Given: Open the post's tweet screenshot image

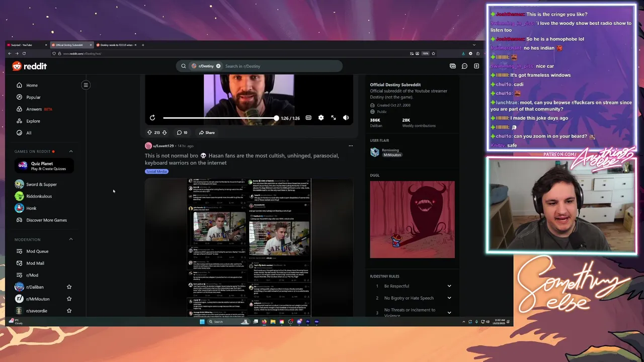Looking at the screenshot, I should (x=249, y=247).
